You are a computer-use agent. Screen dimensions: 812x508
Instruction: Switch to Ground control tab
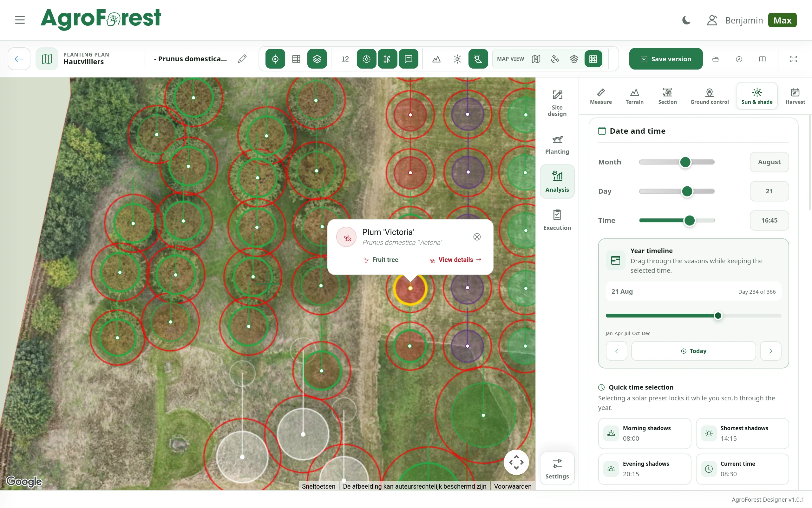click(x=709, y=96)
